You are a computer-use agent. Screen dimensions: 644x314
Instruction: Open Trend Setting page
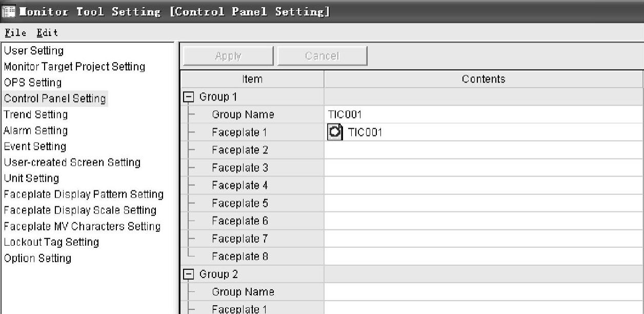pyautogui.click(x=35, y=114)
